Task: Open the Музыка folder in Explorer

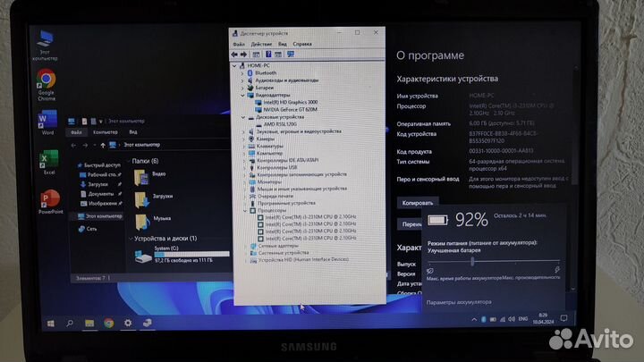Action: 152,221
